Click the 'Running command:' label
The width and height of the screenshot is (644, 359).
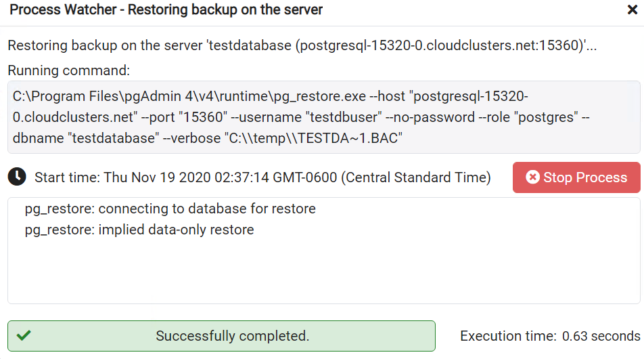point(68,70)
